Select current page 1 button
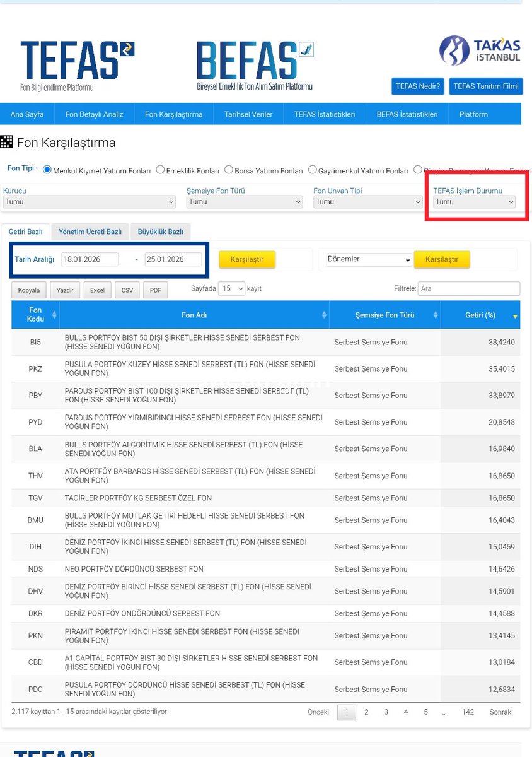This screenshot has height=757, width=532. pyautogui.click(x=347, y=712)
